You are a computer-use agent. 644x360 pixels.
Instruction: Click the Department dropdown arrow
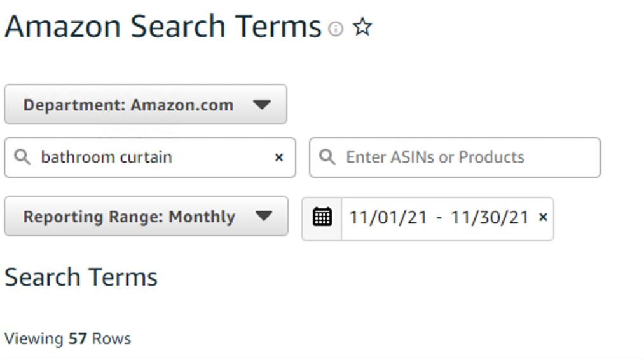(x=261, y=105)
